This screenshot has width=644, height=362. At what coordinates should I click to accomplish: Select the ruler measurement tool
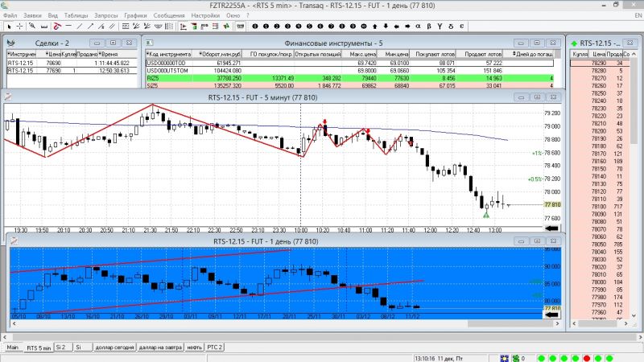pyautogui.click(x=44, y=27)
